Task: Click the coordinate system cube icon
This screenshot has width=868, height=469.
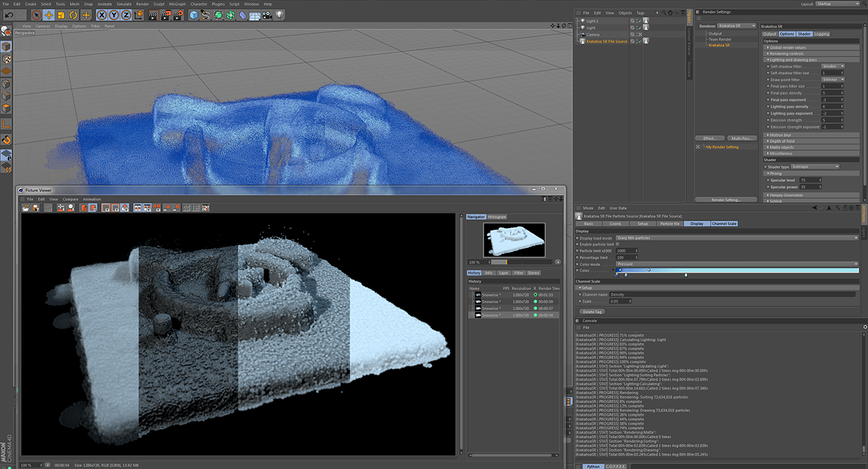Action: (138, 14)
